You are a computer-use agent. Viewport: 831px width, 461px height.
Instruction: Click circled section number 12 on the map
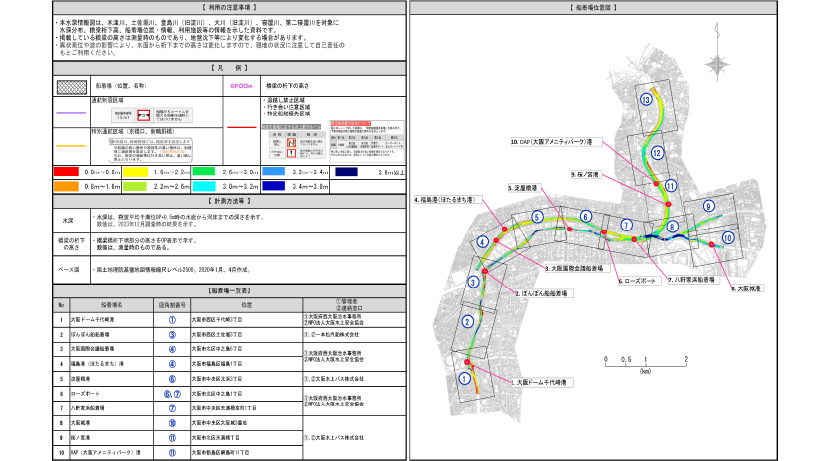point(657,153)
